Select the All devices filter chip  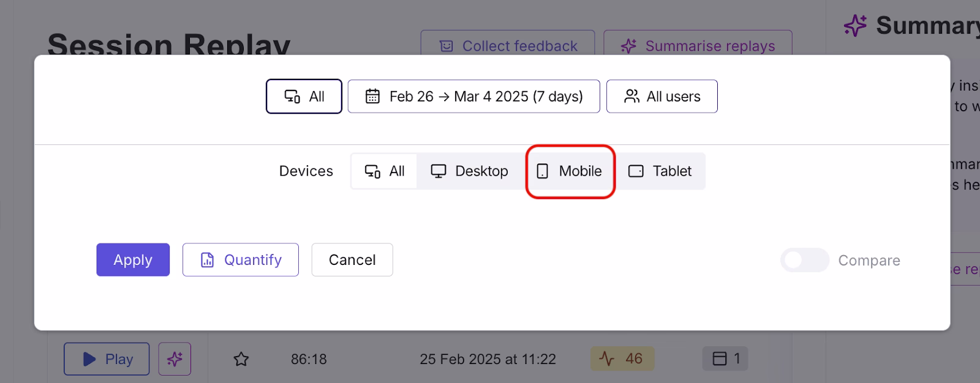pos(385,171)
